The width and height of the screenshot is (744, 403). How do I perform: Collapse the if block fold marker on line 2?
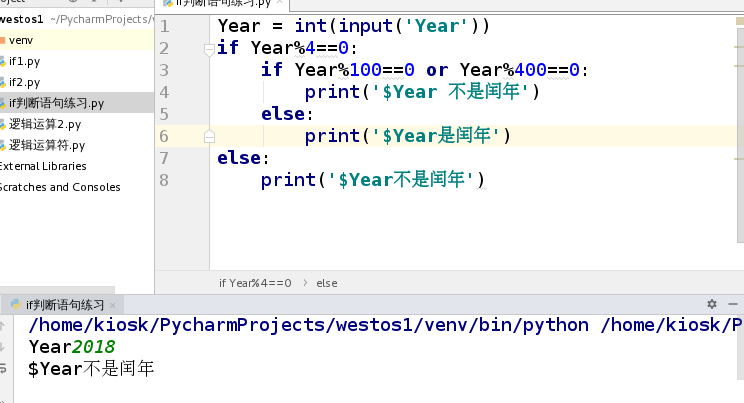pos(209,48)
